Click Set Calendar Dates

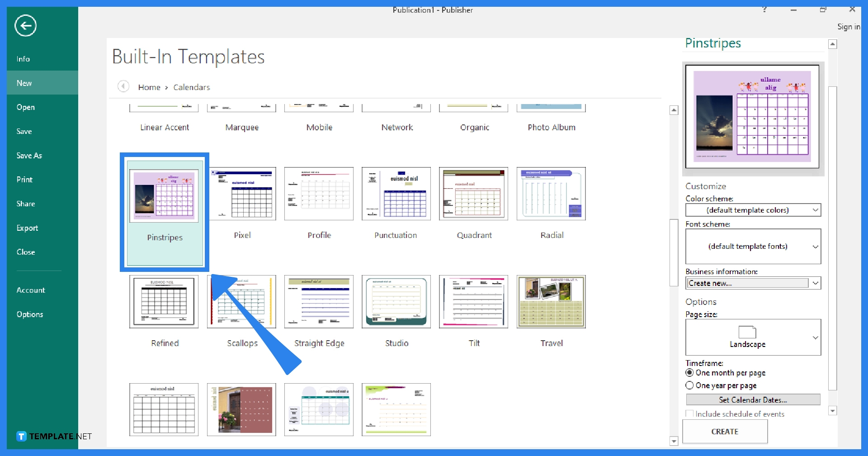753,399
